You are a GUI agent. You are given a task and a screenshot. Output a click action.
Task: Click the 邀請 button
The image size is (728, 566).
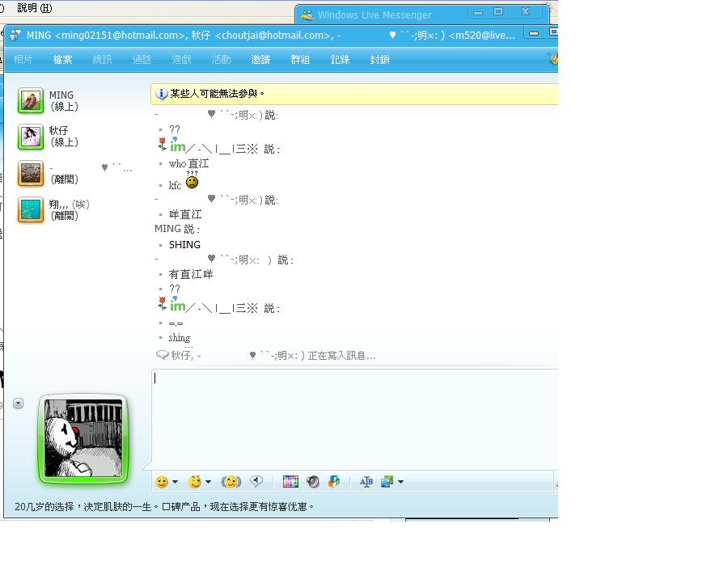pos(260,59)
